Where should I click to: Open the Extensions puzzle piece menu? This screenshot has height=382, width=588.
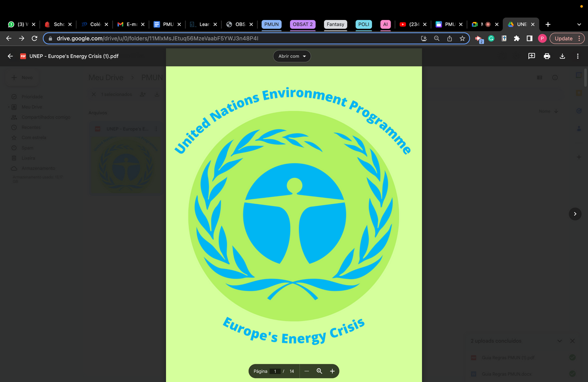pyautogui.click(x=517, y=38)
